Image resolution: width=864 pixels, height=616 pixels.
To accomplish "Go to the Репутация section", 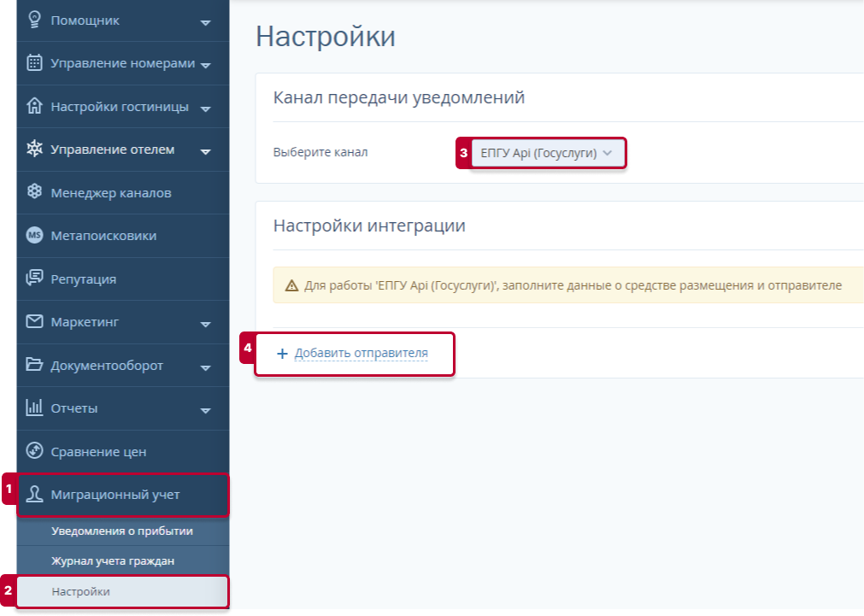I will 123,279.
